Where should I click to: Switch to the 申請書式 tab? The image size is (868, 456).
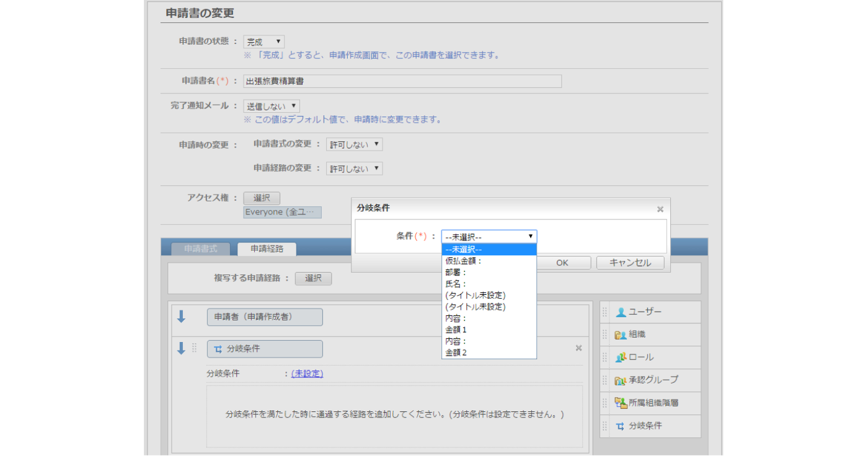(x=200, y=248)
